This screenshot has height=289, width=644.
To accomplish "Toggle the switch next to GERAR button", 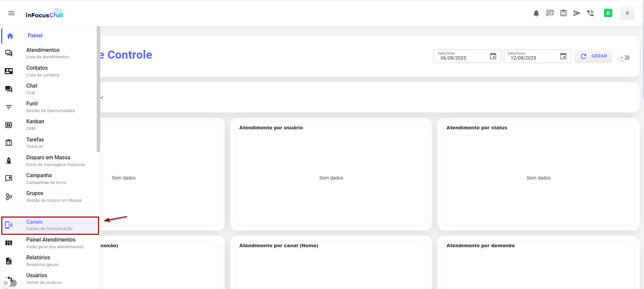I will (x=624, y=58).
